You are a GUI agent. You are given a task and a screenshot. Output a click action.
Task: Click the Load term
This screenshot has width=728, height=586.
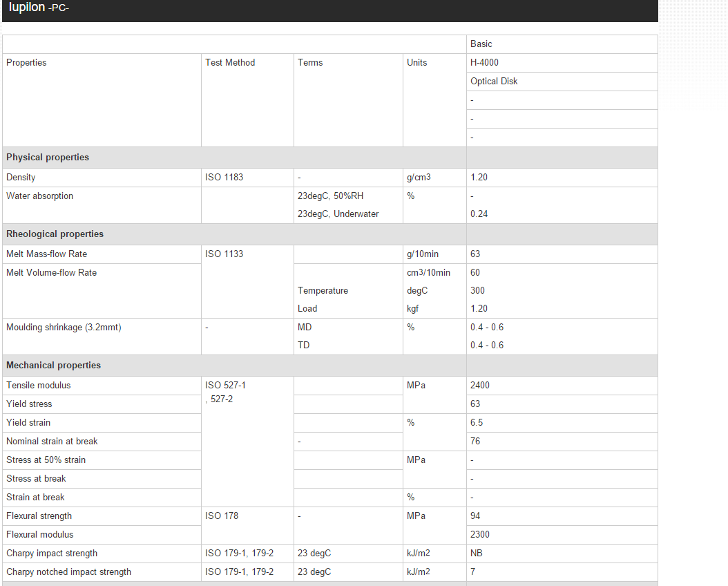coord(307,309)
